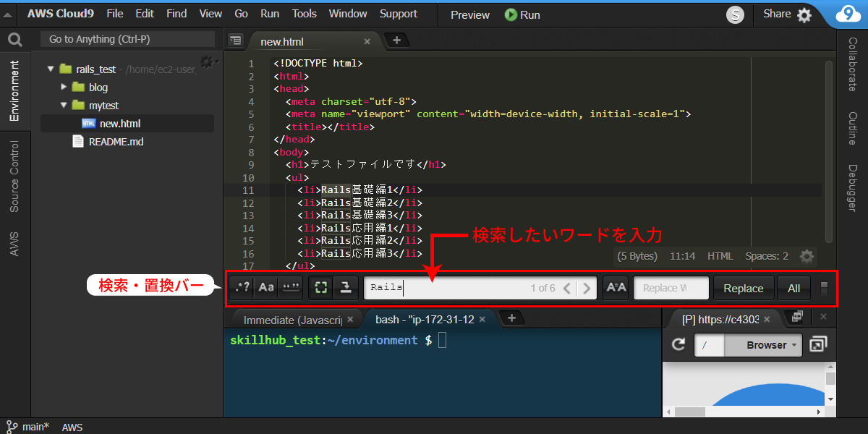Viewport: 868px width, 434px height.
Task: Open the Browser dropdown in preview
Action: [x=764, y=345]
